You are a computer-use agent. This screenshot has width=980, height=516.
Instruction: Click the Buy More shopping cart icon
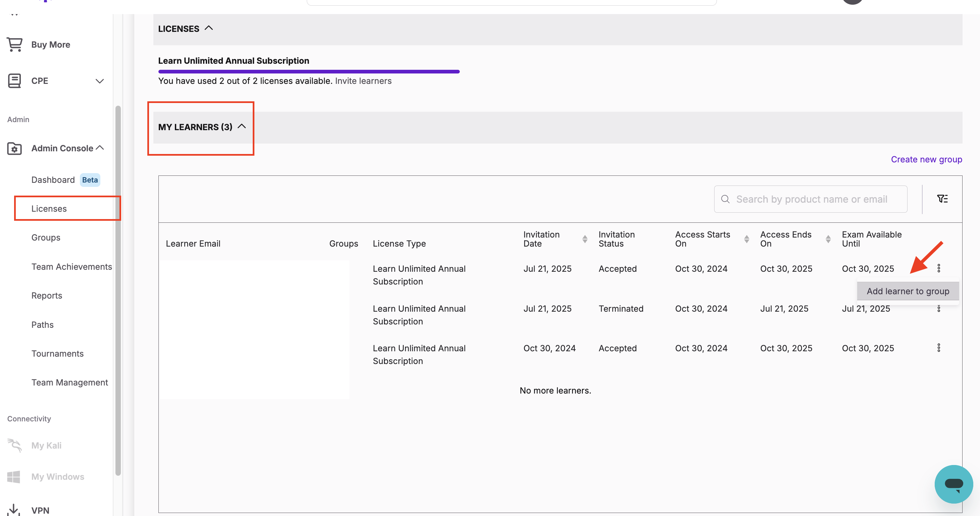(14, 45)
